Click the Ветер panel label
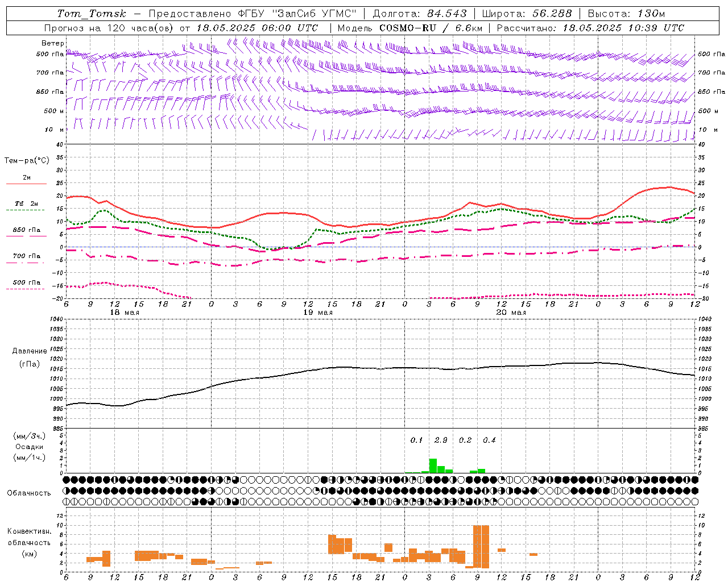This screenshot has height=582, width=728. pos(53,43)
